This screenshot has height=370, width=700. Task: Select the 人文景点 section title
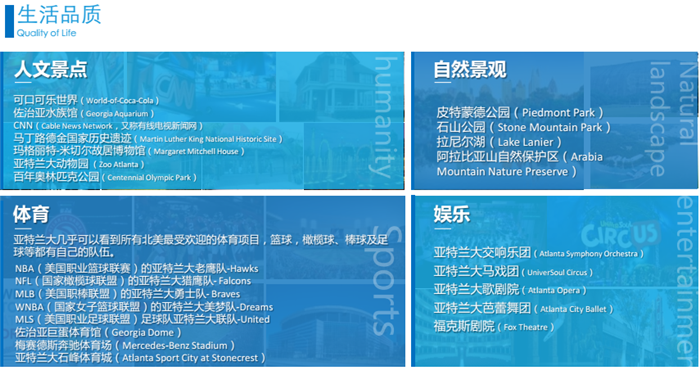(50, 70)
